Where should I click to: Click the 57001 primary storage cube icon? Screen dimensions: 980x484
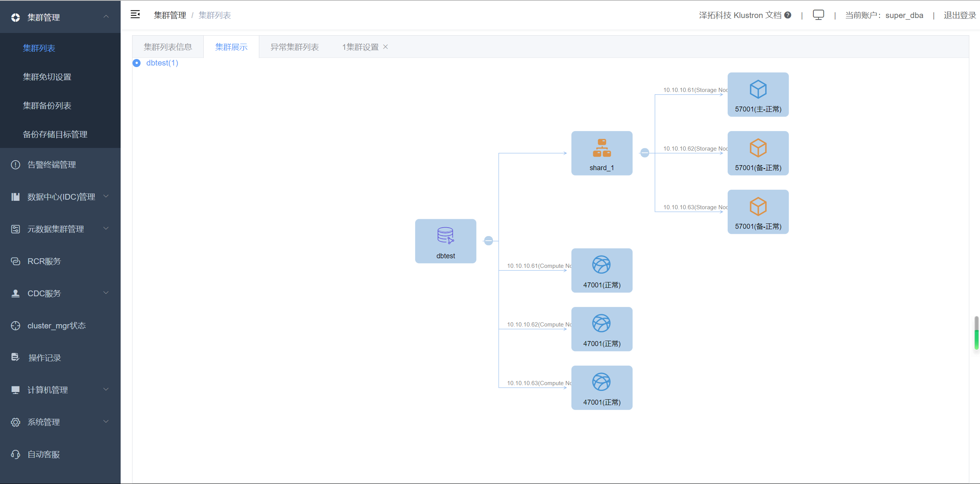758,89
